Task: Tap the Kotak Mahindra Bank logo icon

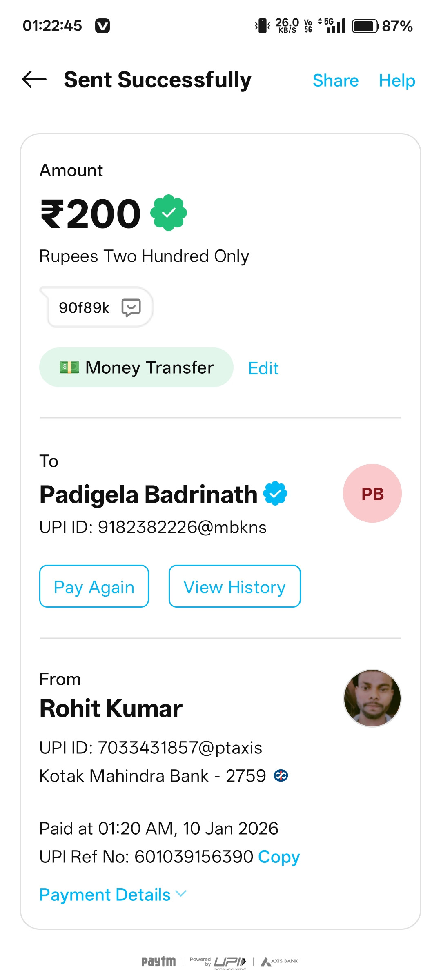Action: (281, 775)
